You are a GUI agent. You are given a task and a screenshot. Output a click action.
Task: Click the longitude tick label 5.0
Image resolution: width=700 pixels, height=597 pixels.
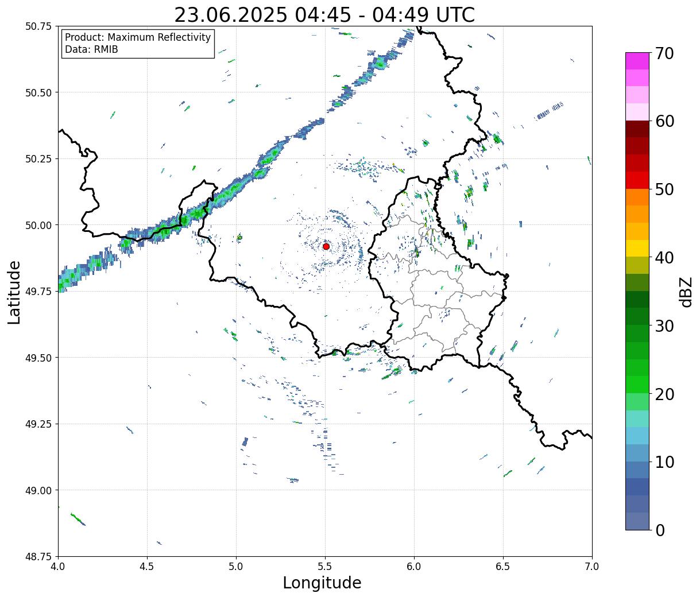click(x=236, y=566)
